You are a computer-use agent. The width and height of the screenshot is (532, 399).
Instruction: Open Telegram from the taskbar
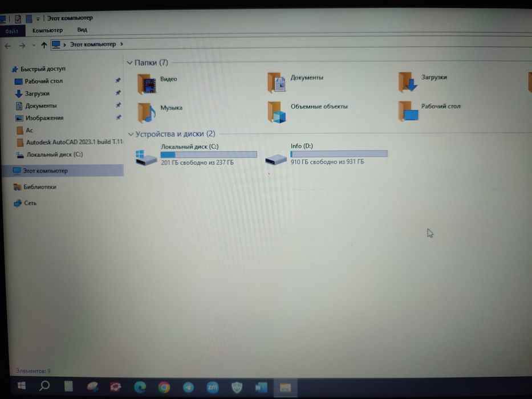[x=188, y=387]
